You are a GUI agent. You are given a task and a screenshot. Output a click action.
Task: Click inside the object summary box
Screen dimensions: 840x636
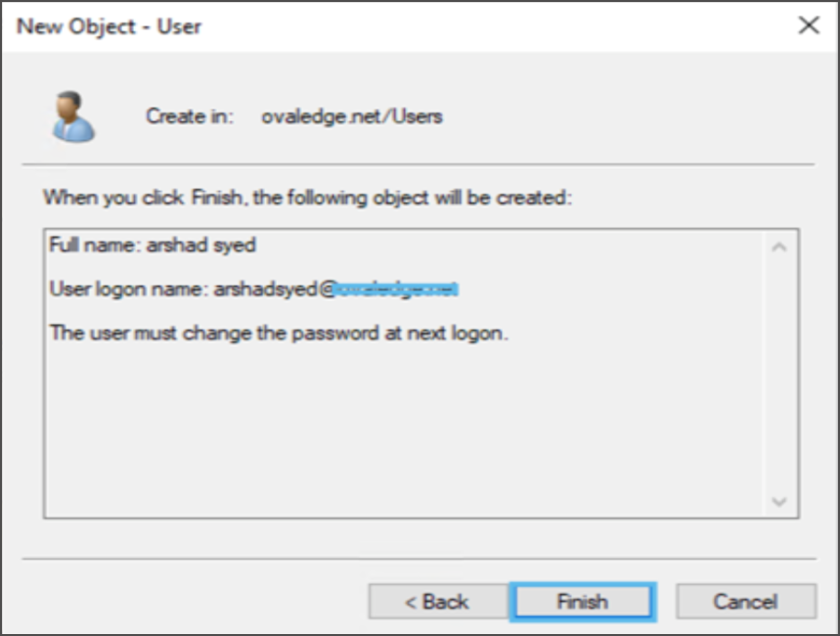391,411
